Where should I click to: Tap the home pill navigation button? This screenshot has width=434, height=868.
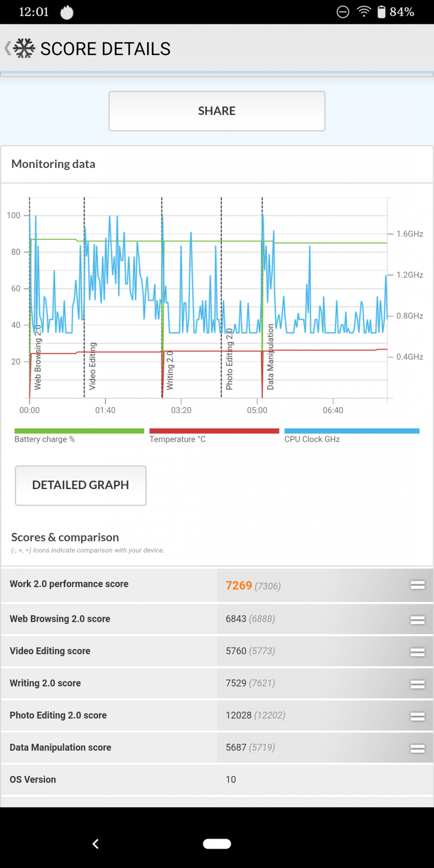217,844
